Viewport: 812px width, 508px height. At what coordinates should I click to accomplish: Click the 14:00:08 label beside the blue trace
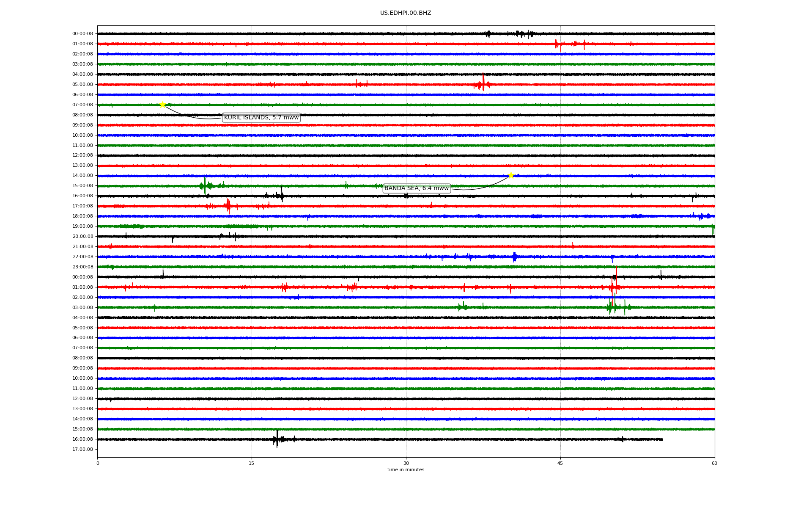pyautogui.click(x=82, y=176)
